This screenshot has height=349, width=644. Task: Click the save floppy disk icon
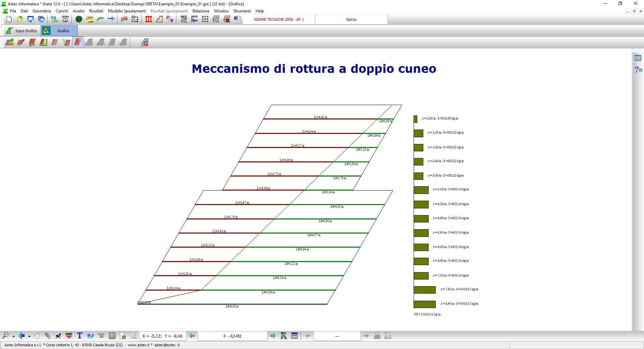coord(31,19)
